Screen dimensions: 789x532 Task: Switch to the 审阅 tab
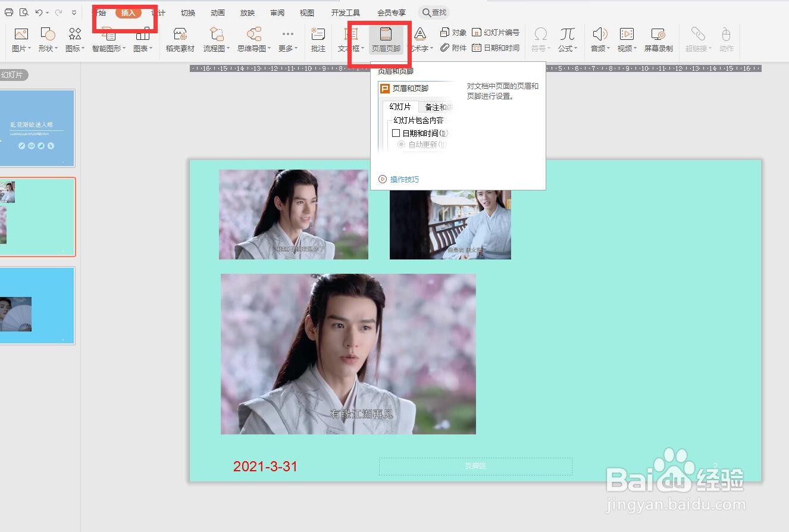pos(277,12)
